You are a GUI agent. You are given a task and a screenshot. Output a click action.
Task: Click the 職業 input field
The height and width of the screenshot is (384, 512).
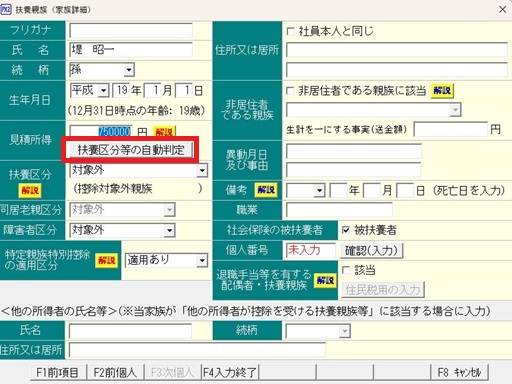(x=339, y=210)
